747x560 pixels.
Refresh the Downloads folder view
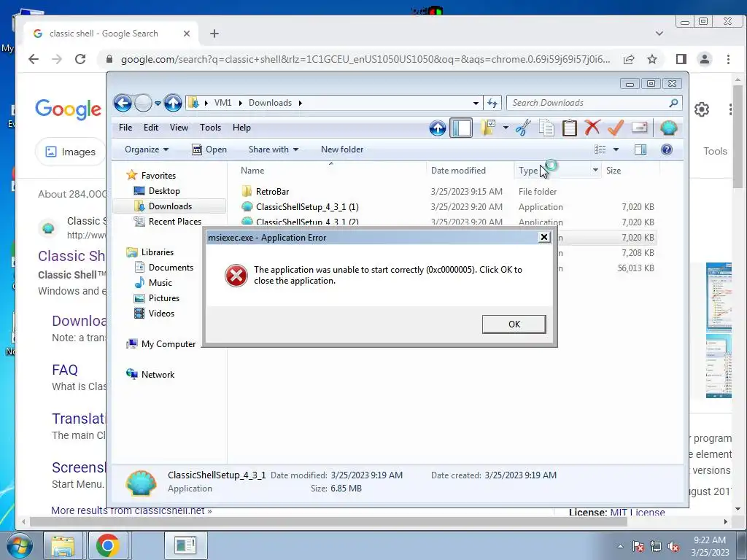(492, 103)
